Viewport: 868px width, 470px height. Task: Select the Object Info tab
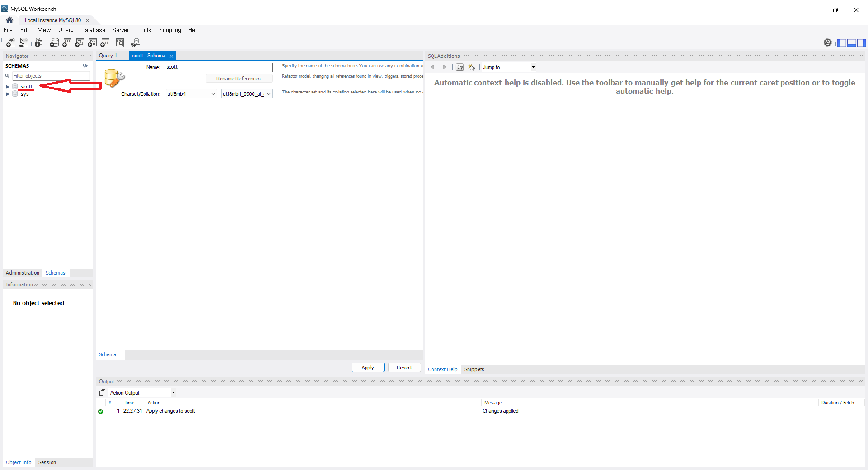click(x=19, y=462)
